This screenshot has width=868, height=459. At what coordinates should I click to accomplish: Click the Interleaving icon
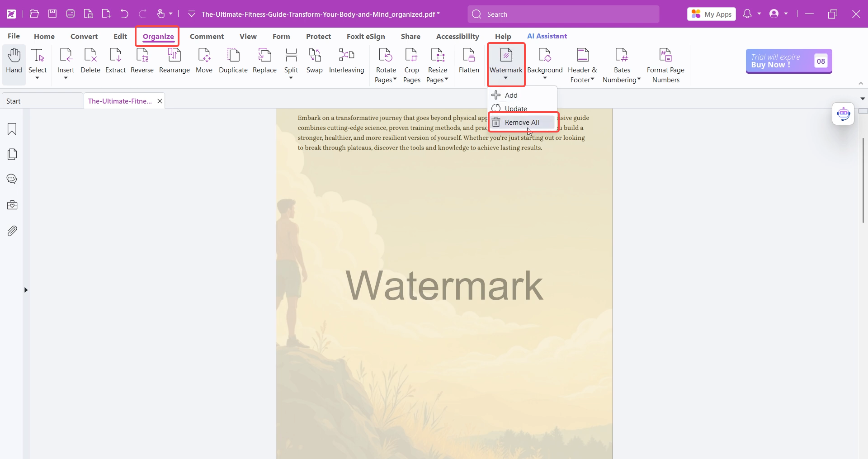pos(347,56)
